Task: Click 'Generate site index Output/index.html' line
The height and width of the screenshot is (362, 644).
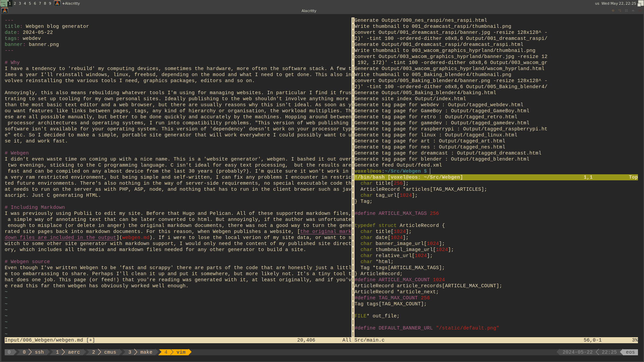Action: tap(410, 99)
